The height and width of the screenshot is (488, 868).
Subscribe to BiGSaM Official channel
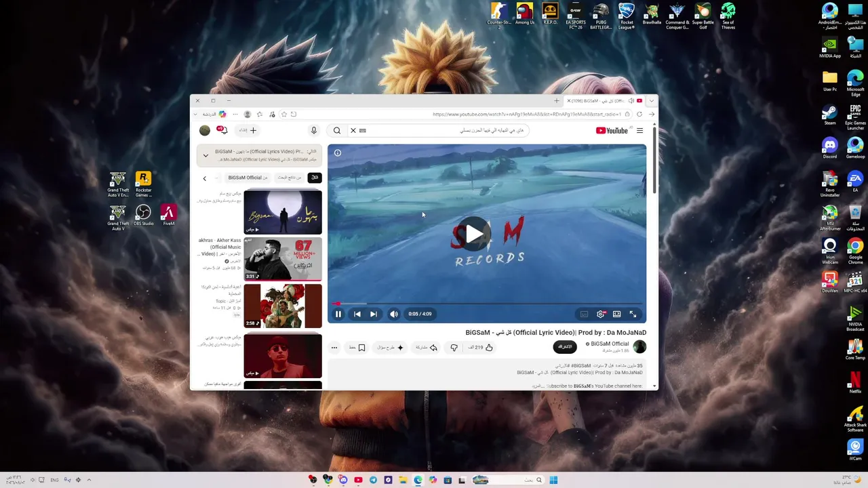[x=565, y=347]
